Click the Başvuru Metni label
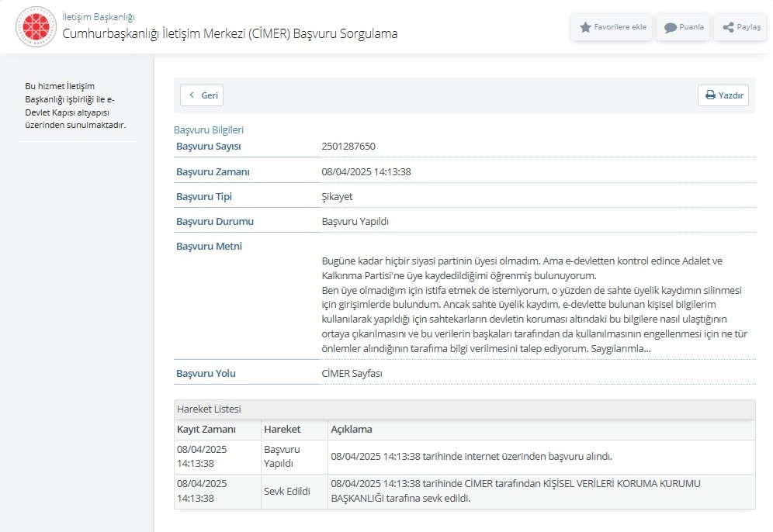The image size is (773, 532). [x=209, y=247]
